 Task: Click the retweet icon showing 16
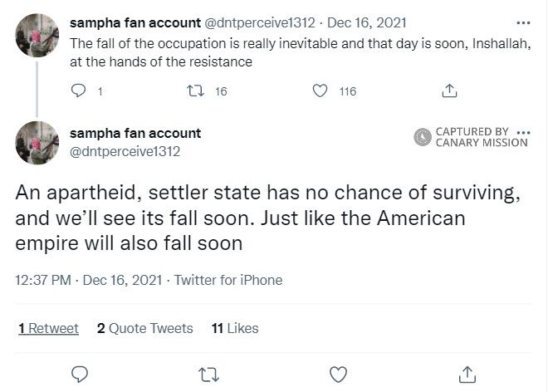coord(197,91)
